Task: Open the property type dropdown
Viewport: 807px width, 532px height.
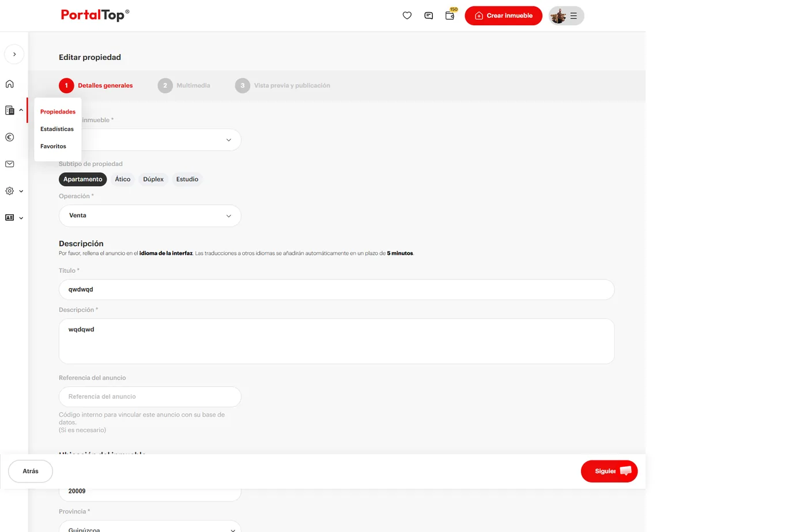Action: pyautogui.click(x=161, y=139)
